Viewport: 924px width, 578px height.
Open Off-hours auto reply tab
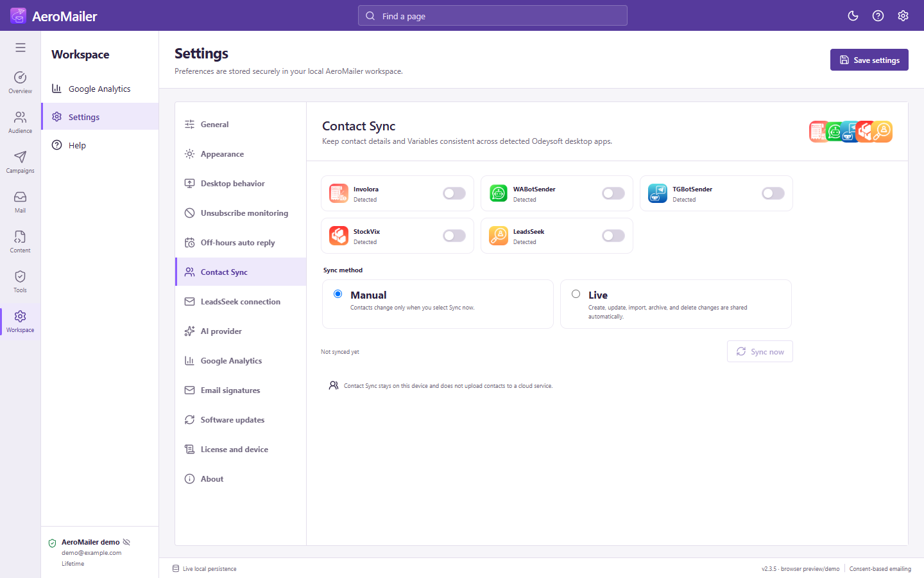(241, 243)
